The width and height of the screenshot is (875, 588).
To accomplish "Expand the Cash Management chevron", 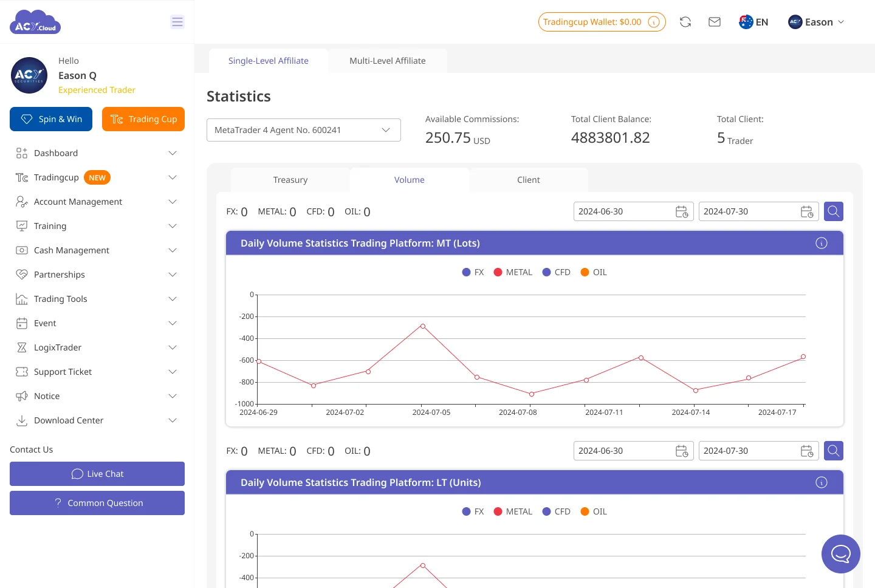I will [x=173, y=250].
